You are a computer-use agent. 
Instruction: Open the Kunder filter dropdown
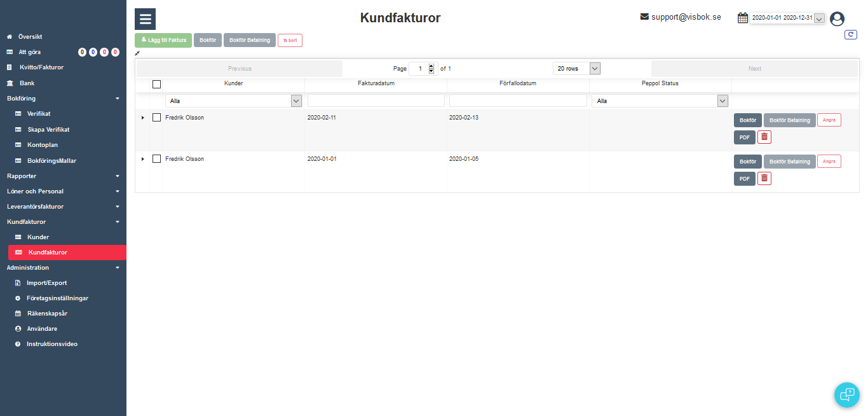tap(233, 101)
